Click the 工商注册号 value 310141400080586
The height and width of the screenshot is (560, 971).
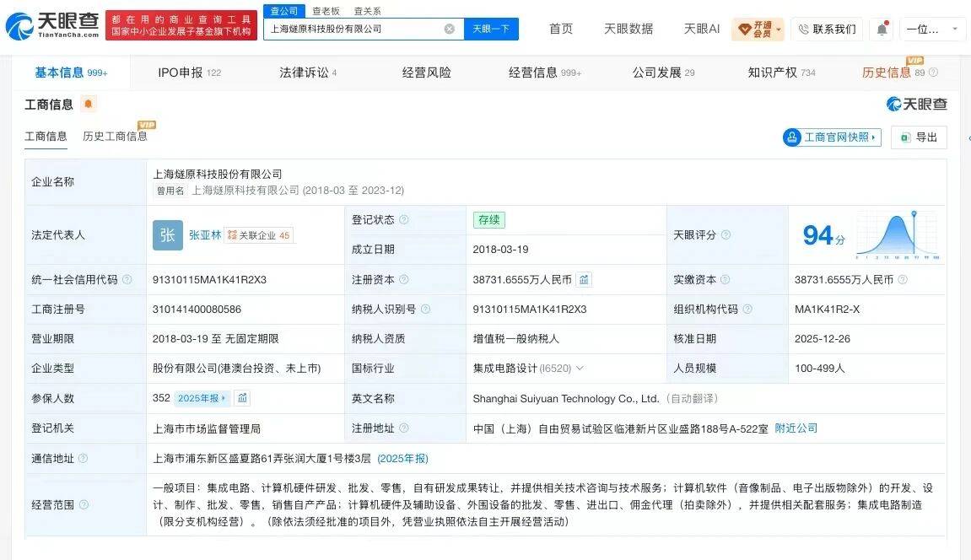tap(197, 310)
